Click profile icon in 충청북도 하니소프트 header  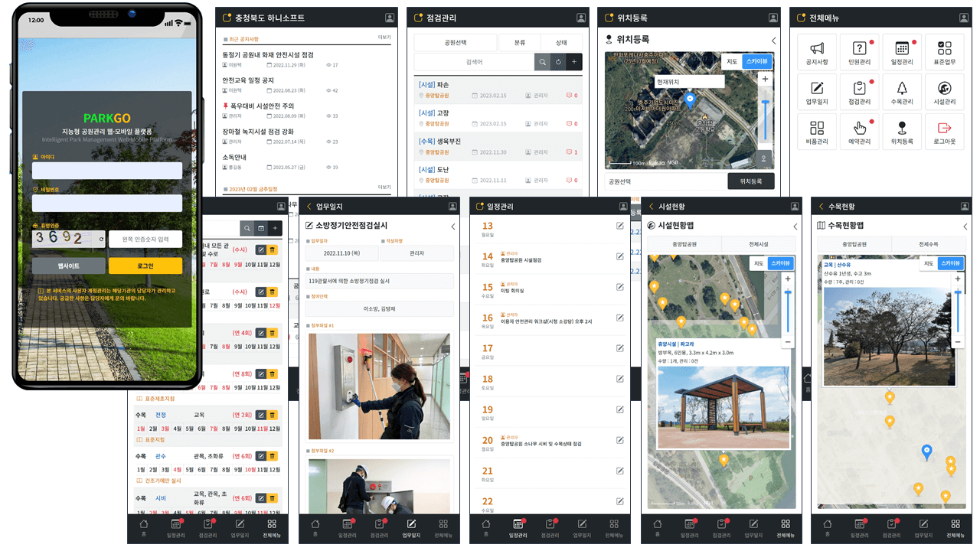click(x=390, y=18)
